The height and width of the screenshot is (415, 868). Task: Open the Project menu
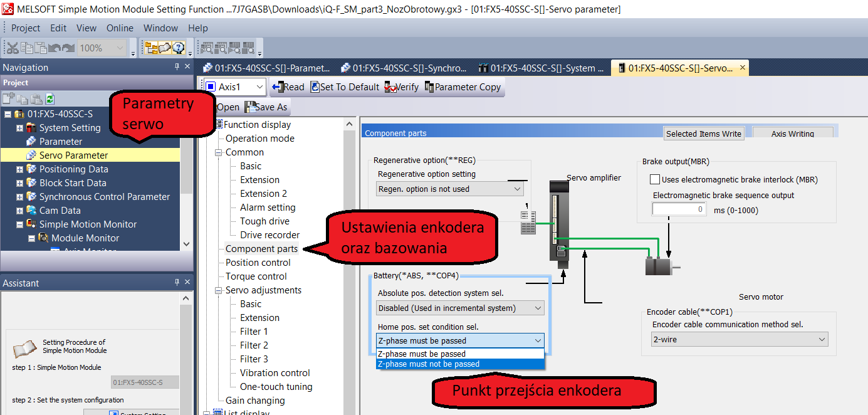coord(26,28)
